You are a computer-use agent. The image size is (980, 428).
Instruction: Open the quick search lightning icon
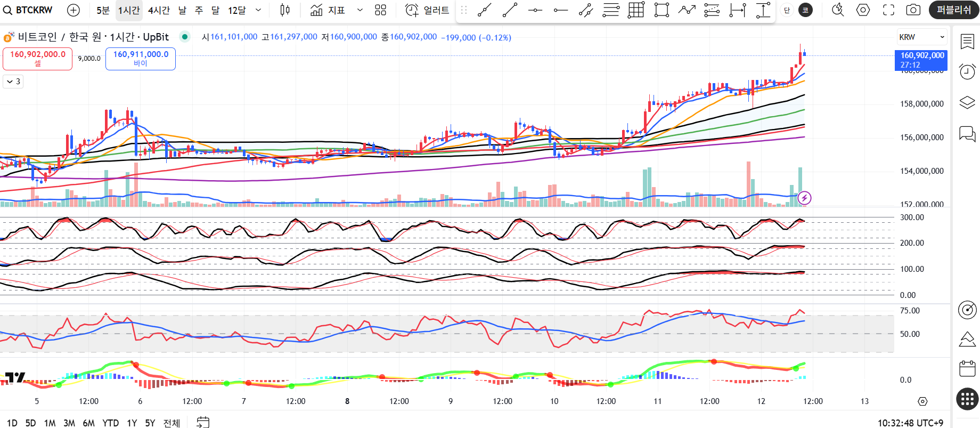[x=838, y=10]
